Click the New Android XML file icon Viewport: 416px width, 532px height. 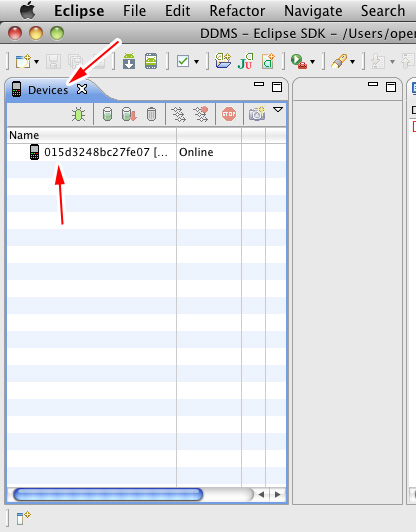268,61
